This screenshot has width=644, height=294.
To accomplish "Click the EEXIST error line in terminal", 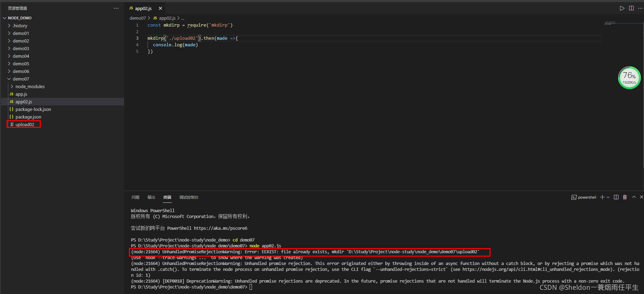I will pyautogui.click(x=305, y=252).
